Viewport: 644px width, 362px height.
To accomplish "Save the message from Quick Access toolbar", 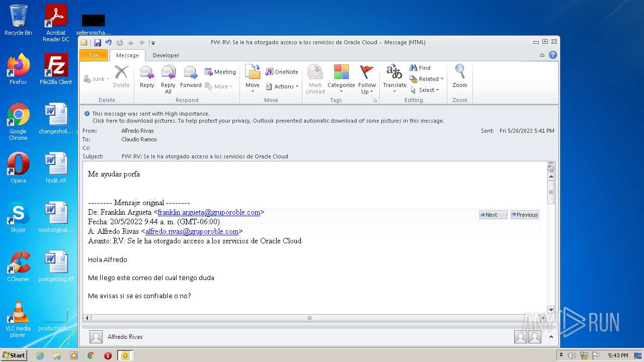I will point(98,43).
